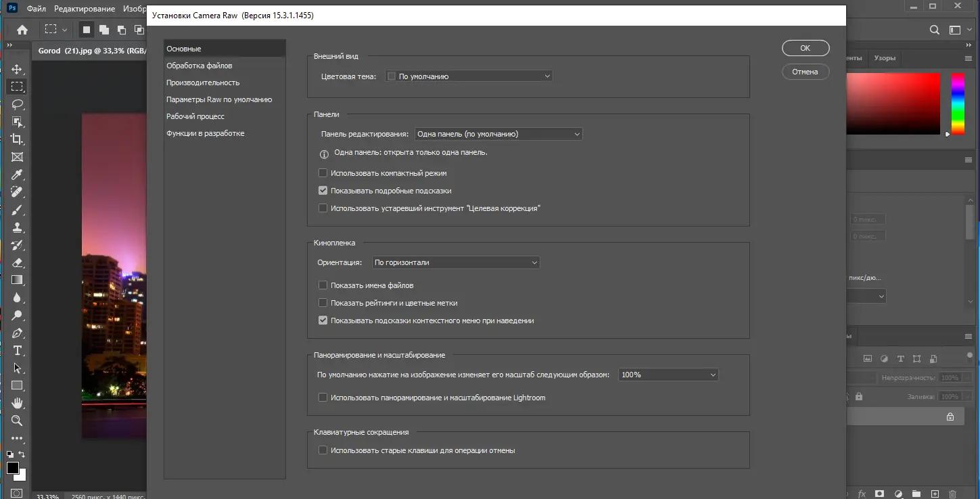Check "Использовать старые клавиши для операции отмены"
This screenshot has height=499, width=980.
tap(323, 450)
